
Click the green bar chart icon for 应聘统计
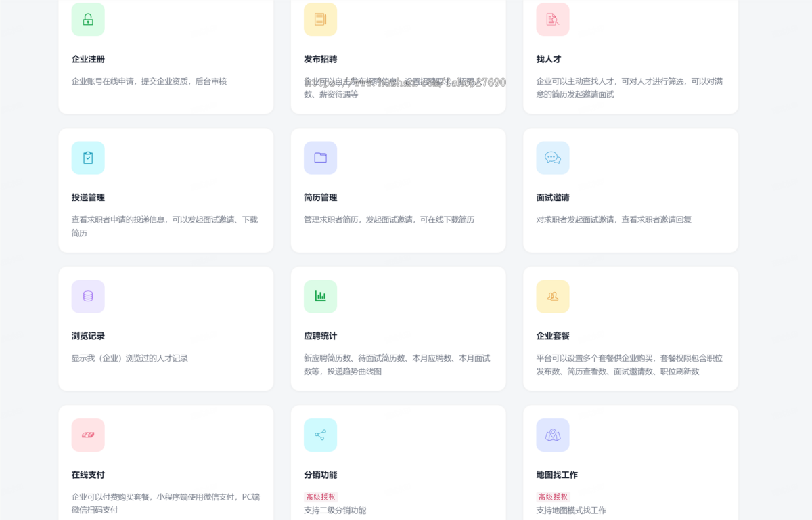(x=320, y=297)
